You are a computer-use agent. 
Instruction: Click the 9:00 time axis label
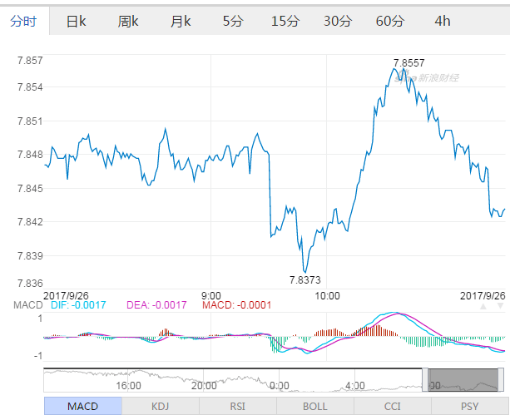coord(211,296)
